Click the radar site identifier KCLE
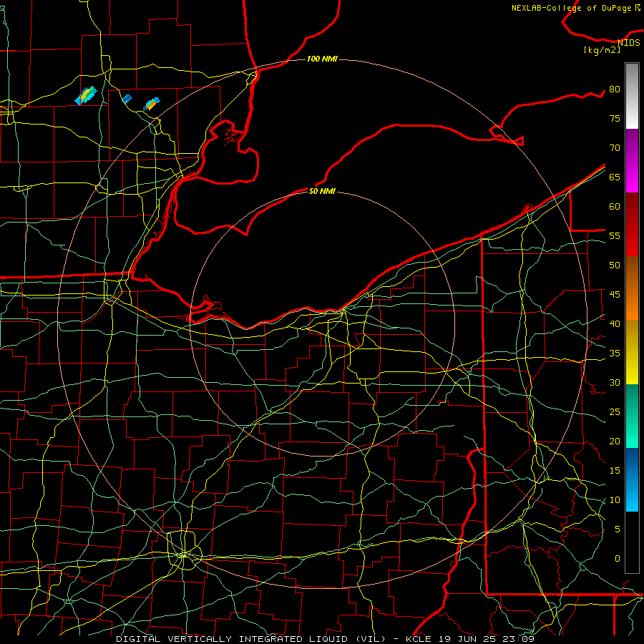The width and height of the screenshot is (644, 644). pos(419,639)
